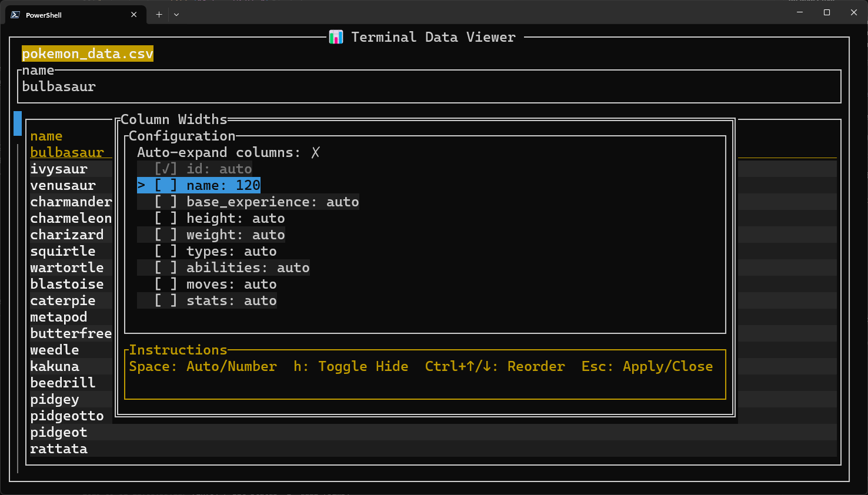The width and height of the screenshot is (868, 495).
Task: Click the 'base_experience: auto' label
Action: pos(273,202)
